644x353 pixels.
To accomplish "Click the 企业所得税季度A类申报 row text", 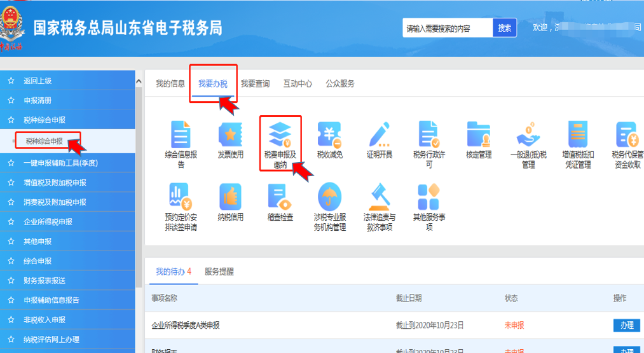I will pyautogui.click(x=186, y=326).
